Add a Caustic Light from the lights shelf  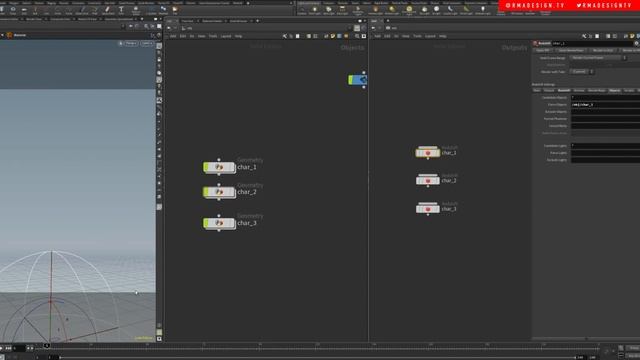tap(450, 10)
